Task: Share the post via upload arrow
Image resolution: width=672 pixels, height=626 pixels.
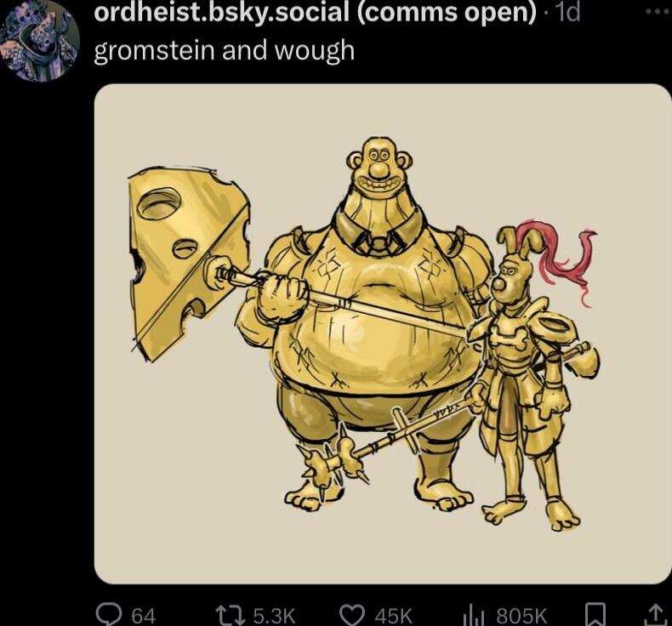Action: pyautogui.click(x=655, y=615)
